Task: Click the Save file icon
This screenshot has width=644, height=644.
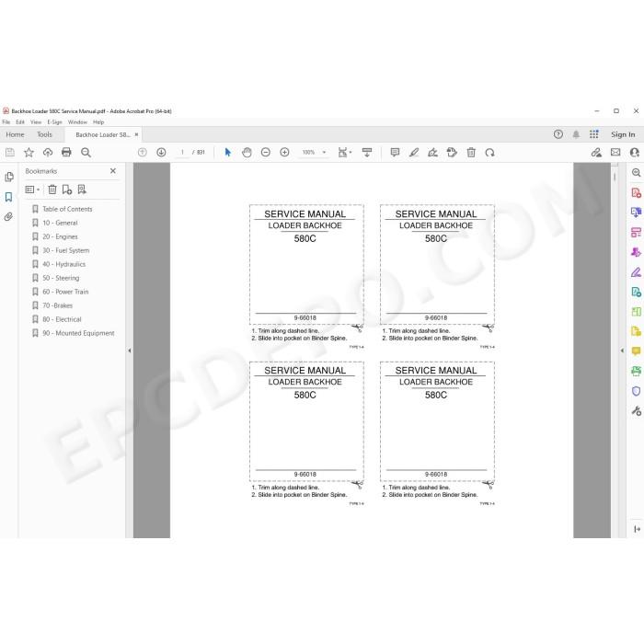Action: point(10,153)
